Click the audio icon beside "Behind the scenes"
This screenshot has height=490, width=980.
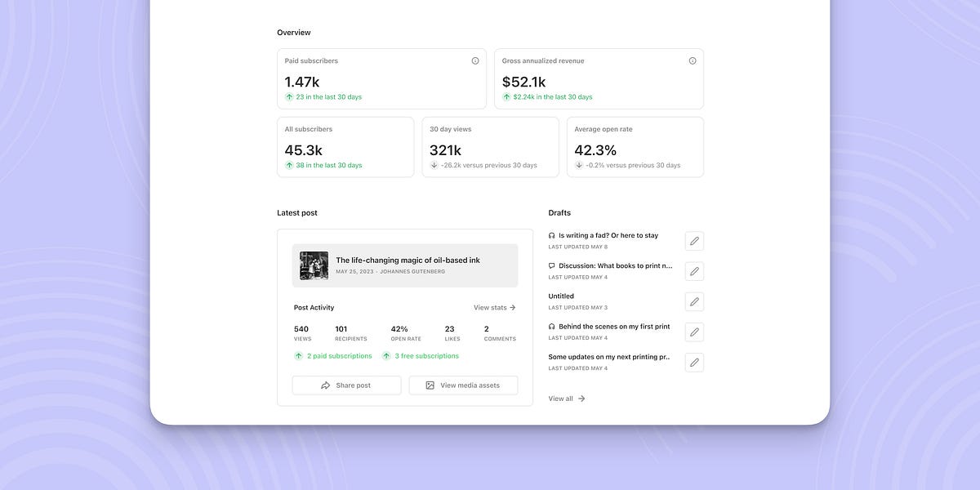[551, 326]
